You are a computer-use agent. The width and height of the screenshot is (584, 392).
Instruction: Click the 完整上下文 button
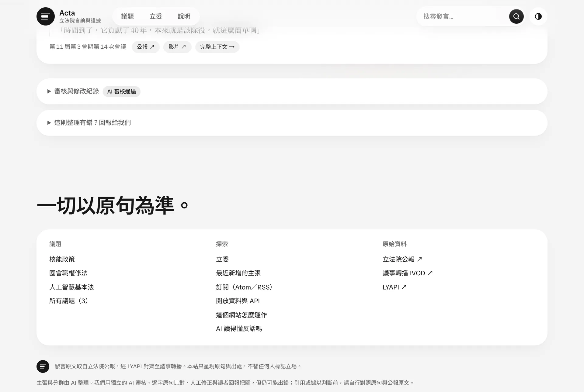point(217,47)
